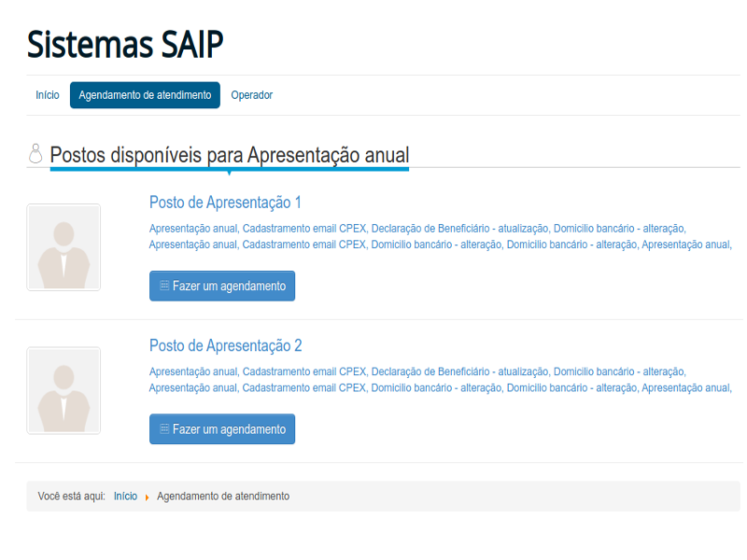Click calendar icon in Posto 2 agendamento button

(x=164, y=429)
